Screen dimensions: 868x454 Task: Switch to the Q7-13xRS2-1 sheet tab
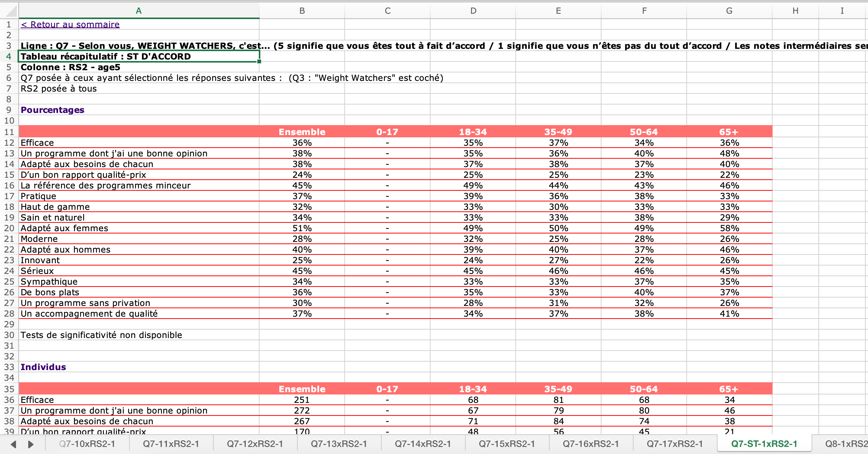[339, 444]
